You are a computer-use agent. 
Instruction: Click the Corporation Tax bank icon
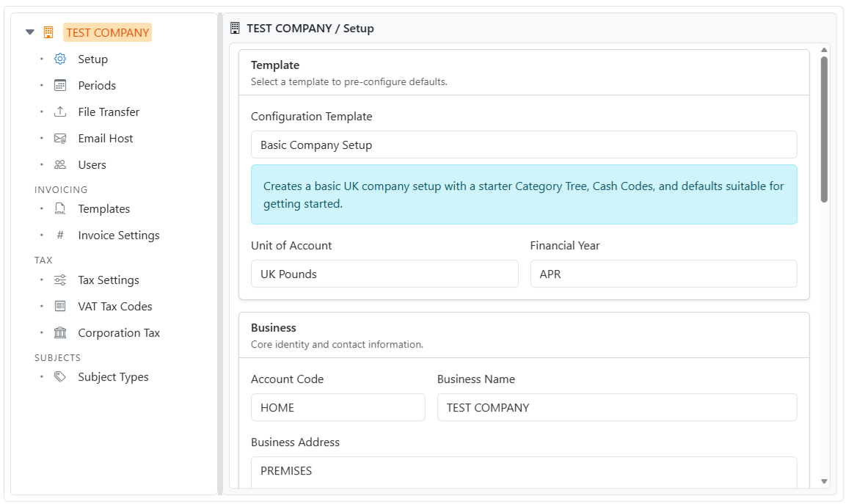click(x=60, y=332)
